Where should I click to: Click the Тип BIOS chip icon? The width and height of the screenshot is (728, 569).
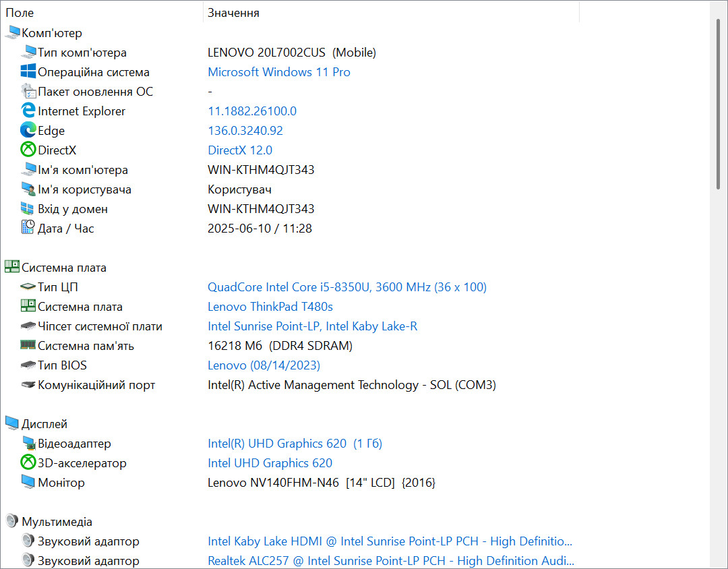[28, 365]
